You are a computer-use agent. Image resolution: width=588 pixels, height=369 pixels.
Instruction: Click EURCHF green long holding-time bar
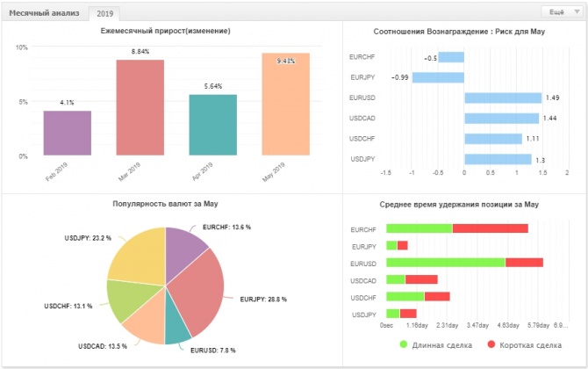point(419,228)
